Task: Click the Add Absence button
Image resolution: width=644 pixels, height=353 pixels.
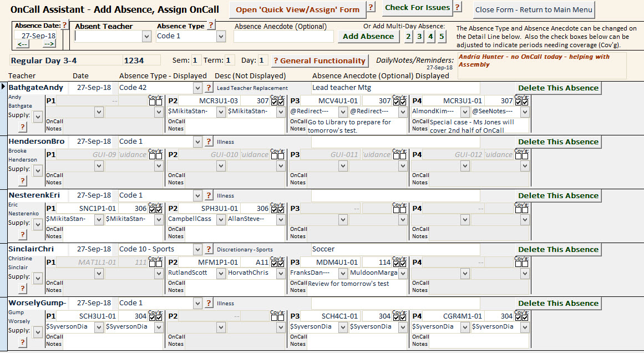Action: (368, 36)
